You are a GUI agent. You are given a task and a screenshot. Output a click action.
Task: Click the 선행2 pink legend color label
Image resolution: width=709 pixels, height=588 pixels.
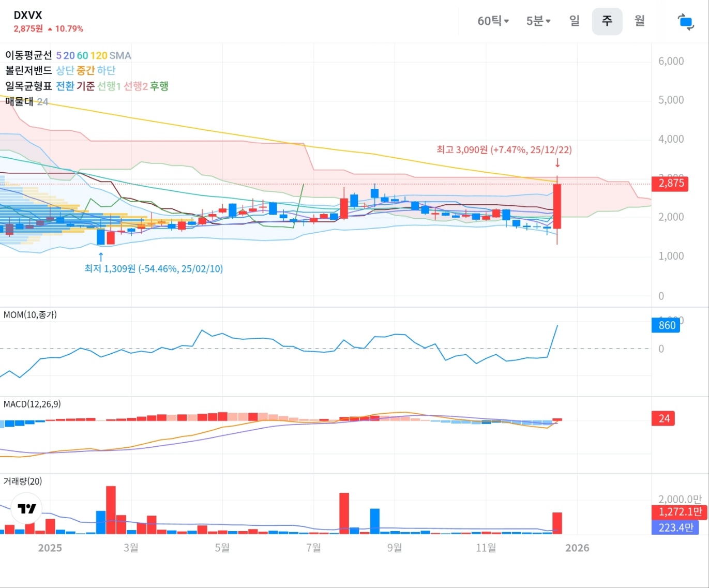pyautogui.click(x=135, y=86)
